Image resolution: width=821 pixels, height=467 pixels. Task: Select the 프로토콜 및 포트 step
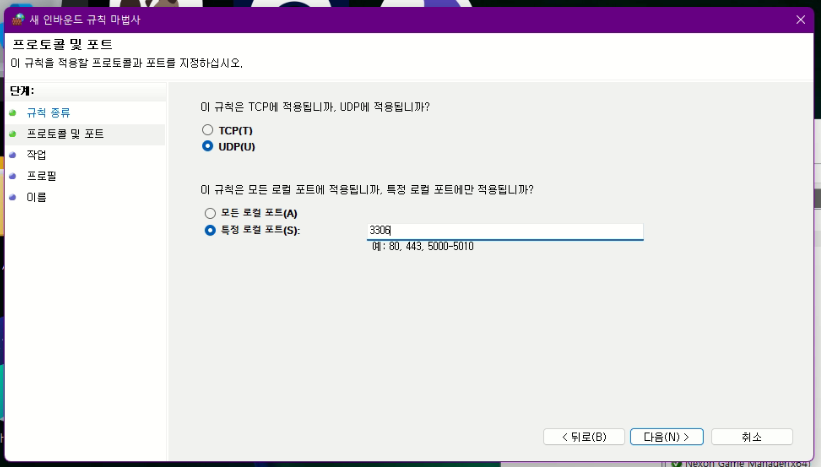(65, 134)
